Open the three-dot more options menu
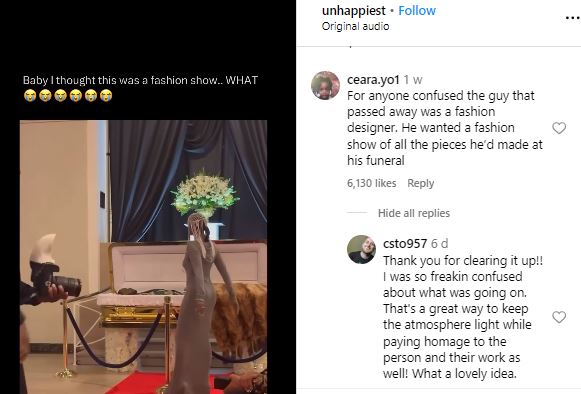 point(572,18)
